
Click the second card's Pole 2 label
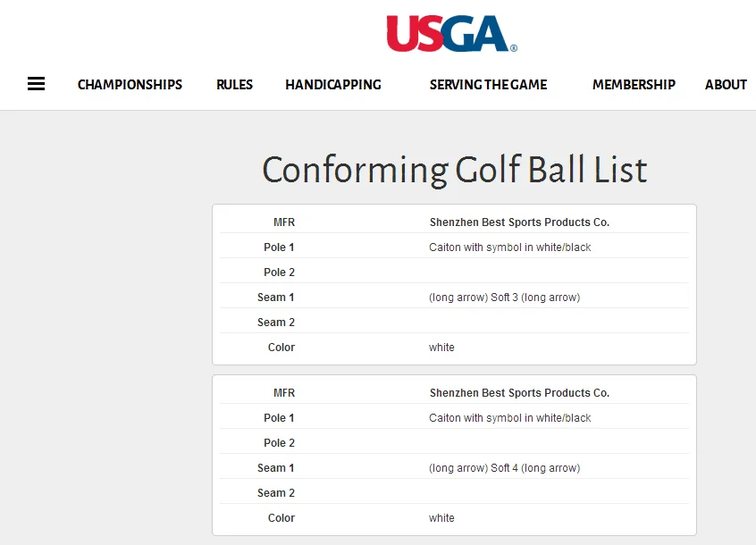click(x=279, y=443)
